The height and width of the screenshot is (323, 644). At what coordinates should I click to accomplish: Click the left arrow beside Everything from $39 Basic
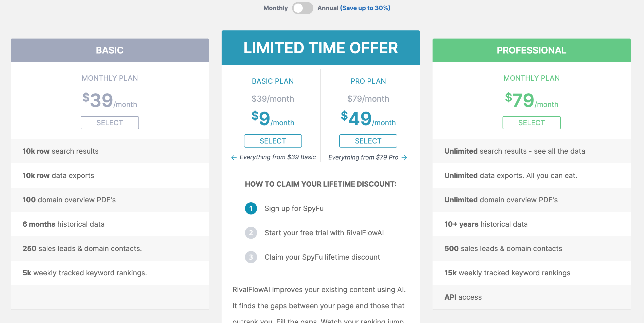234,158
